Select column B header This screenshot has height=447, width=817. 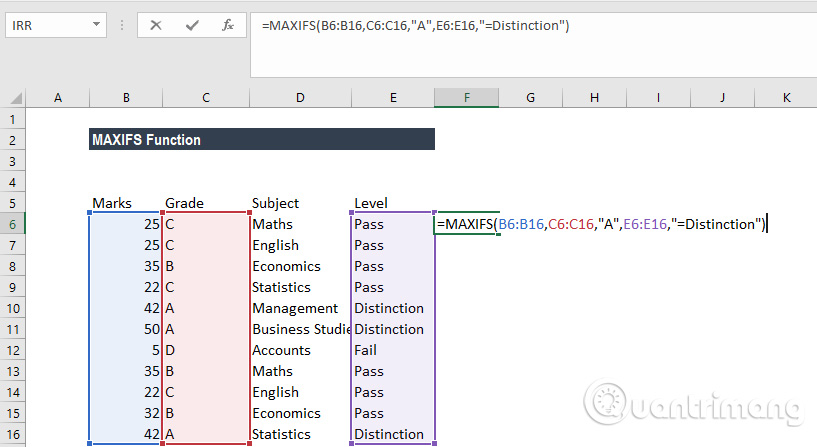coord(126,97)
